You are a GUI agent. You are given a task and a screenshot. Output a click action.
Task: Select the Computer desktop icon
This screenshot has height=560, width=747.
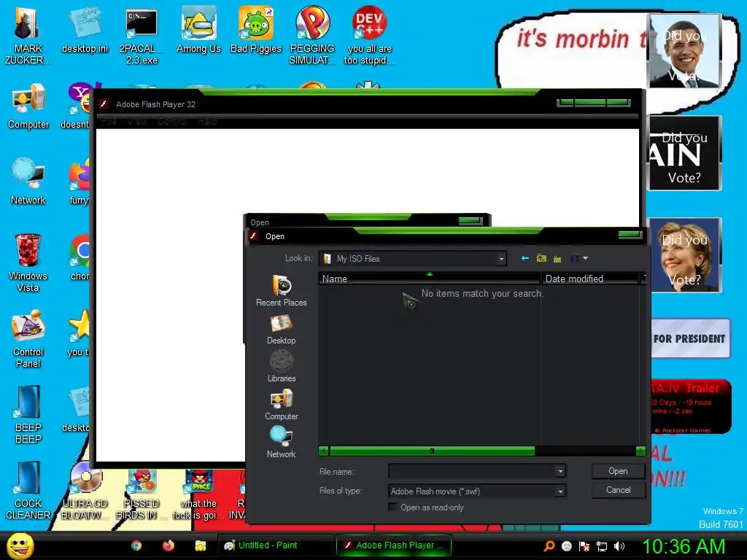click(28, 106)
